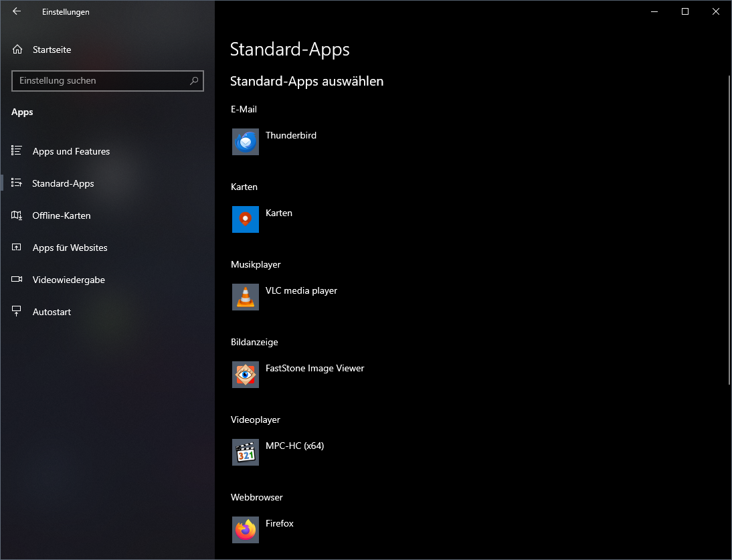The image size is (732, 560).
Task: Click the Offline-Karten map icon
Action: (17, 215)
